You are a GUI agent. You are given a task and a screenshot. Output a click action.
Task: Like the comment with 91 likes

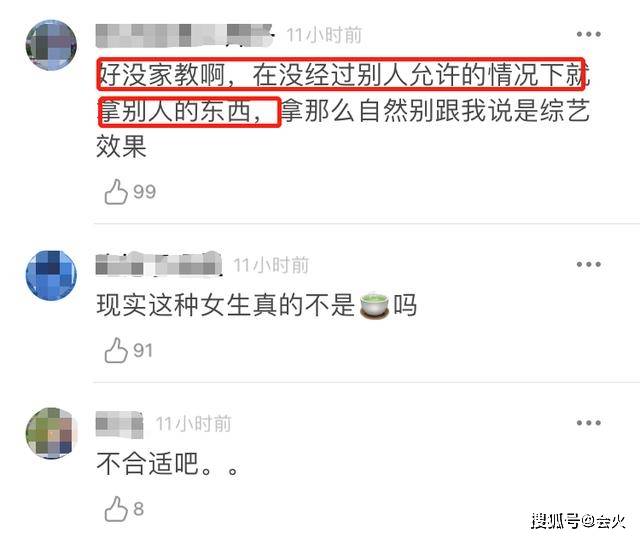pyautogui.click(x=116, y=350)
